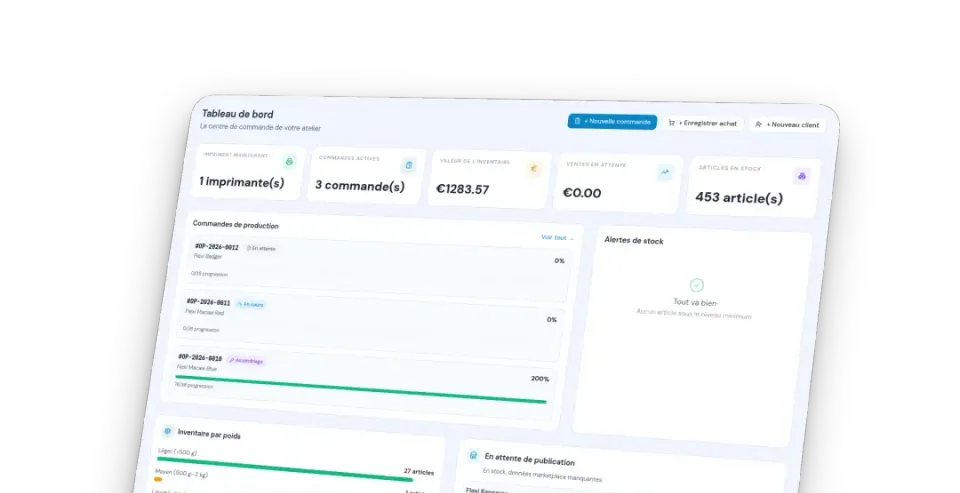Click the trend chart icon in Ventes en attente card
Viewport: 960px width, 493px height.
[665, 173]
